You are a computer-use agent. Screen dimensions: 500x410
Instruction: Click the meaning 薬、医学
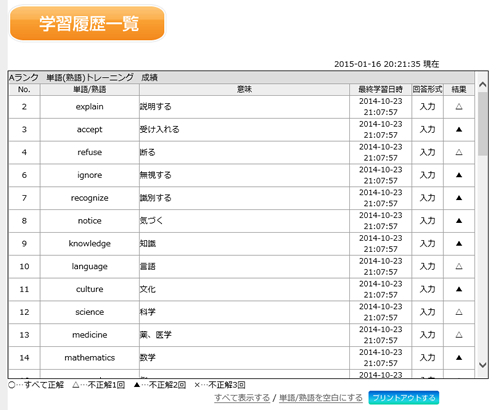pos(156,335)
